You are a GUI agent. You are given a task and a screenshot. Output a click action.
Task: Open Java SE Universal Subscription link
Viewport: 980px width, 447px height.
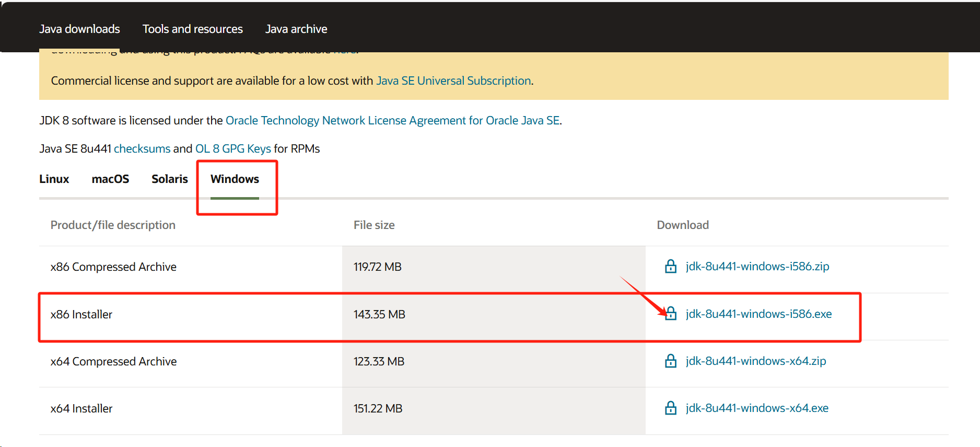[453, 81]
